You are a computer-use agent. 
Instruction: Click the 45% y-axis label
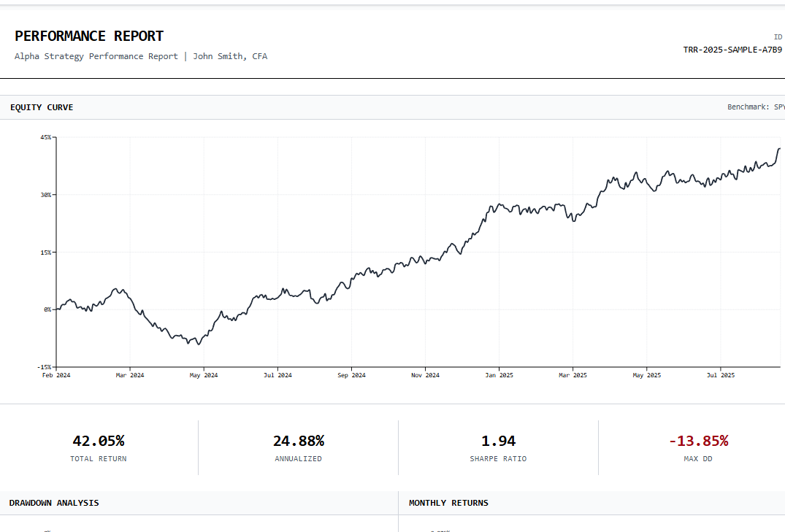[x=45, y=137]
